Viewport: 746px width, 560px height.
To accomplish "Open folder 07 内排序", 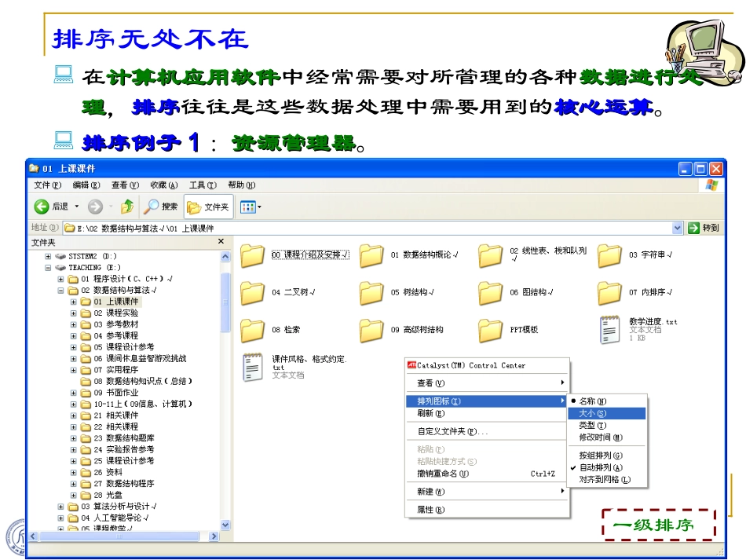I will [609, 293].
